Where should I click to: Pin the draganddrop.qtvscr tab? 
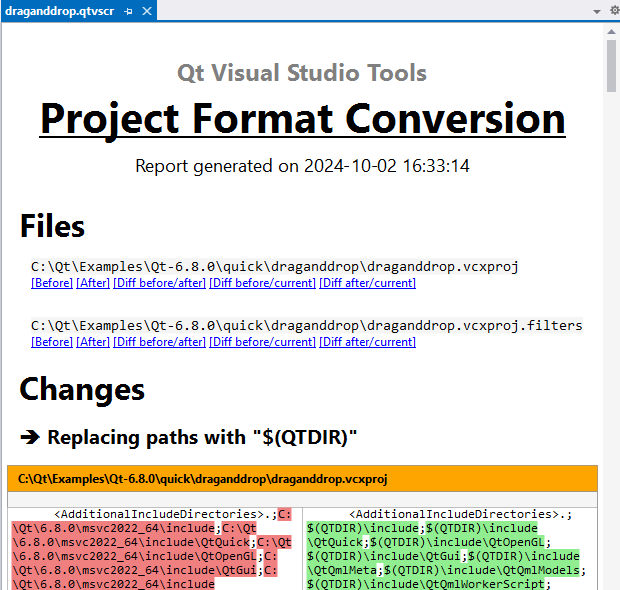(x=128, y=11)
